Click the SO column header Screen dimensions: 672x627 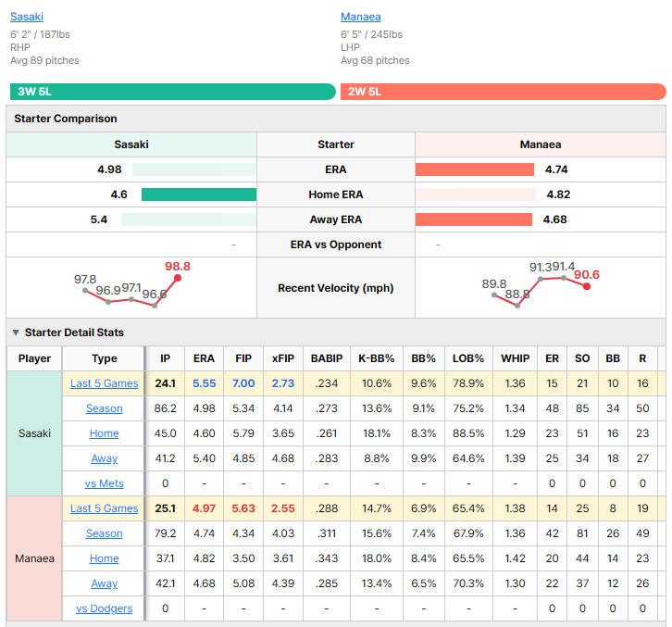(x=582, y=358)
